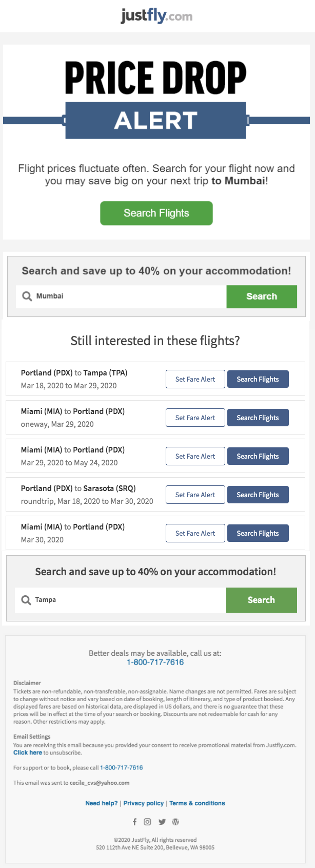Set Fare Alert for Portland to Tampa

[x=195, y=379]
